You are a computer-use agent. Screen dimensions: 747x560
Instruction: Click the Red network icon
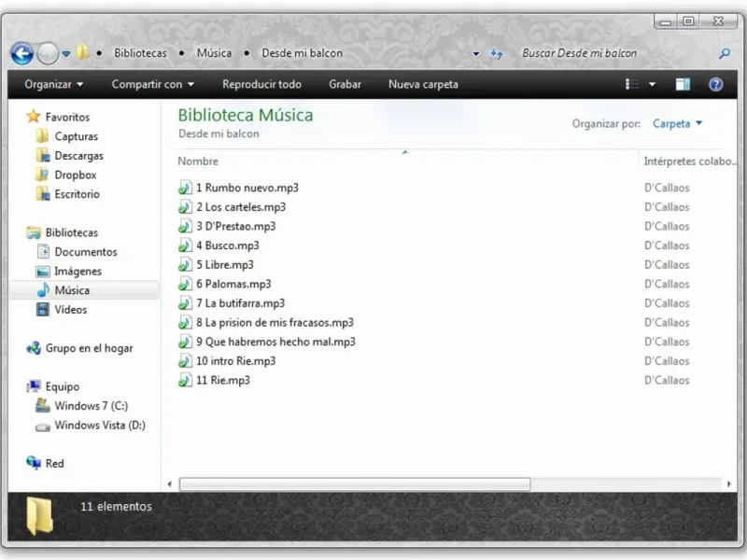(x=34, y=462)
